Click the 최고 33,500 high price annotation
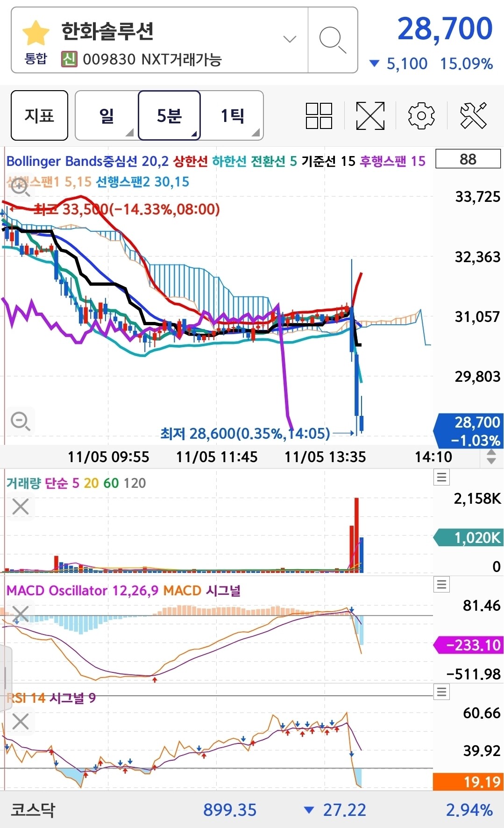 [127, 209]
